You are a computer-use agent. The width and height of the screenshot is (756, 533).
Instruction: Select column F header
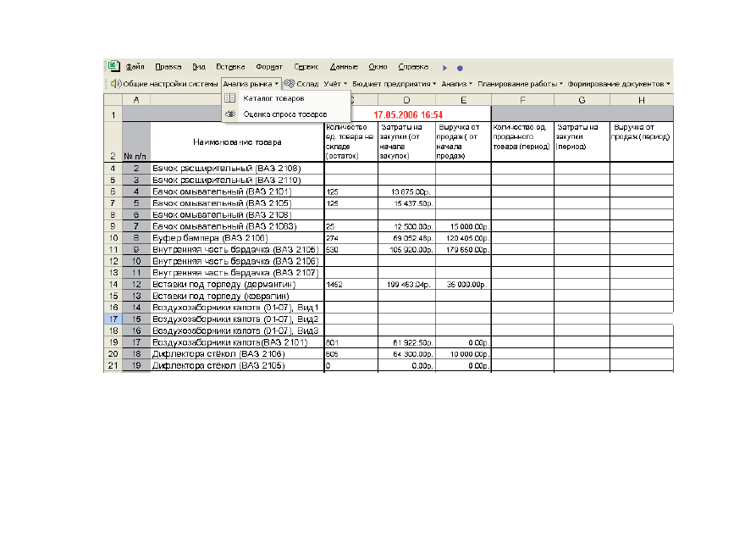coord(522,100)
